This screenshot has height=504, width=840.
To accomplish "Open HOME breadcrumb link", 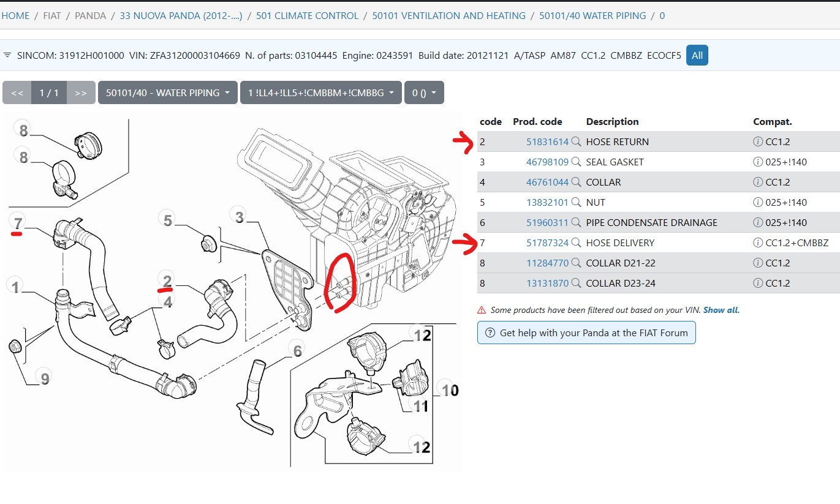I will pos(15,15).
